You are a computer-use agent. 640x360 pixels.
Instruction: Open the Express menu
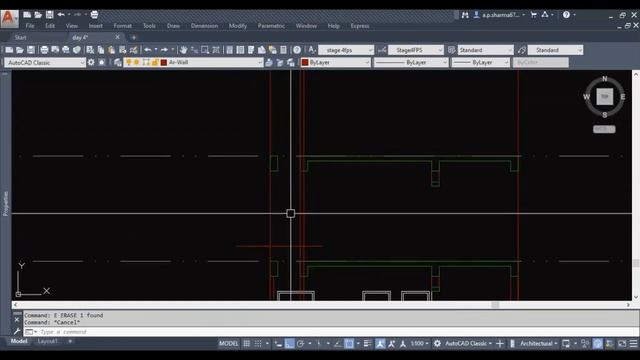(360, 26)
